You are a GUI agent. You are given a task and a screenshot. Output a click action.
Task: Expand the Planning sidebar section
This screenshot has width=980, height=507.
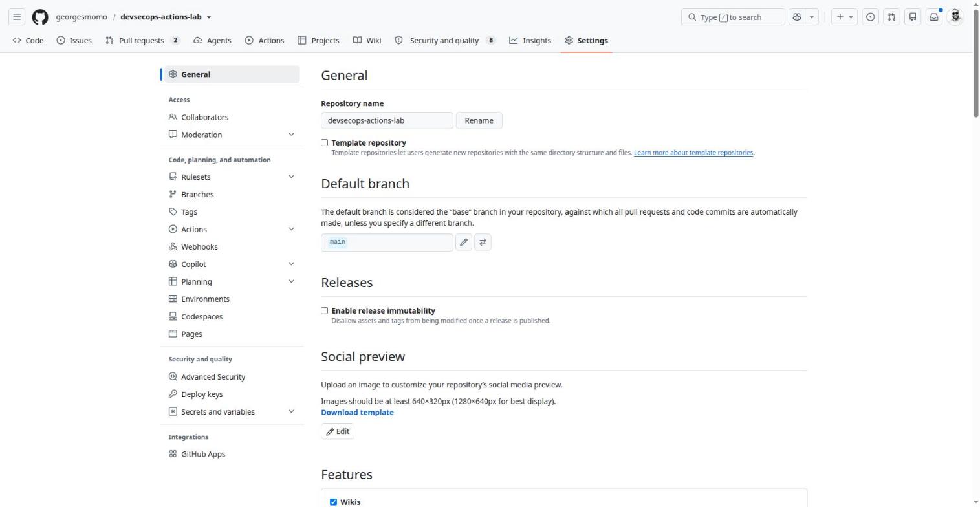(291, 281)
